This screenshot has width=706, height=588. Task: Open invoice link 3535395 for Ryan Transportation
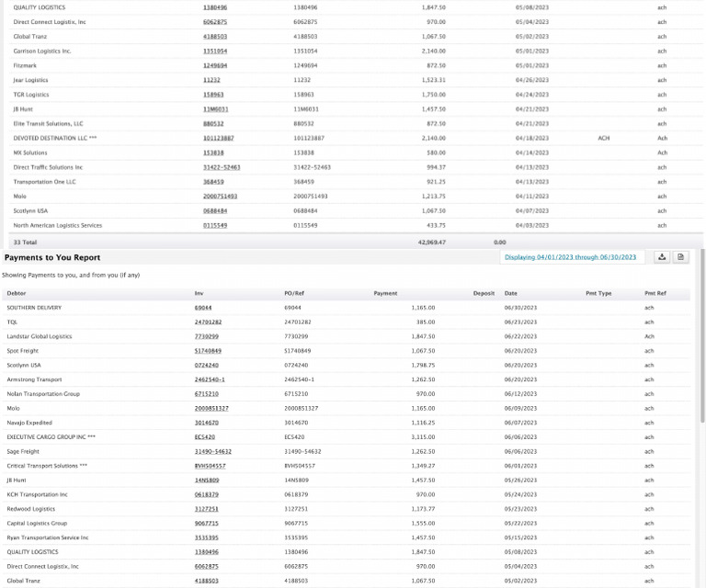coord(206,538)
